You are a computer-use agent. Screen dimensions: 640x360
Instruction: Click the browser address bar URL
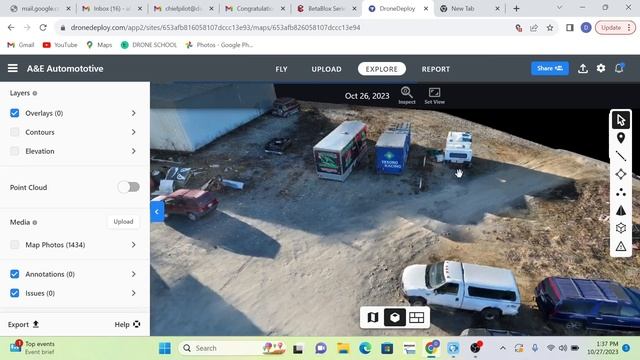[x=215, y=28]
